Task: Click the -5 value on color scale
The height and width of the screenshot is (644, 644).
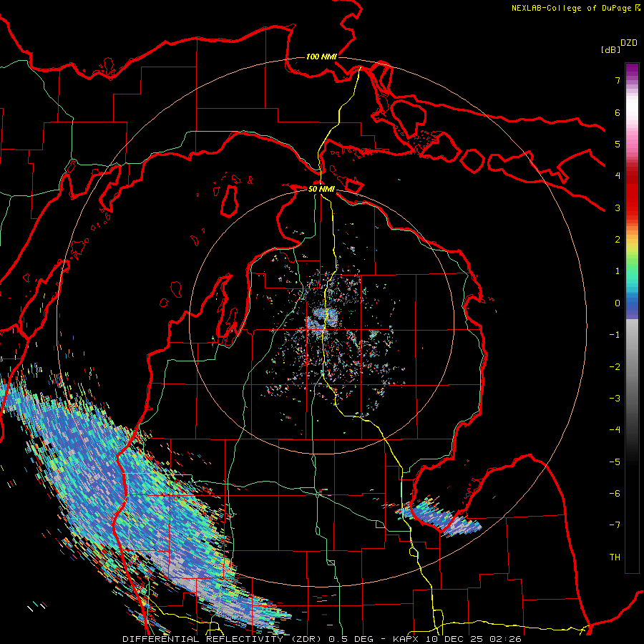Action: tap(615, 462)
